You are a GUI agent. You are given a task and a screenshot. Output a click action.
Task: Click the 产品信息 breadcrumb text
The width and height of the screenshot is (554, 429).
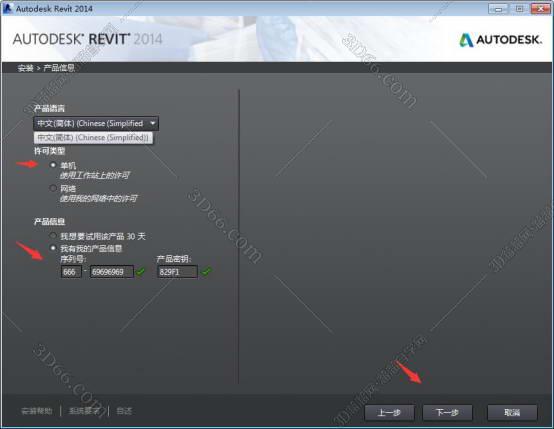click(x=59, y=68)
